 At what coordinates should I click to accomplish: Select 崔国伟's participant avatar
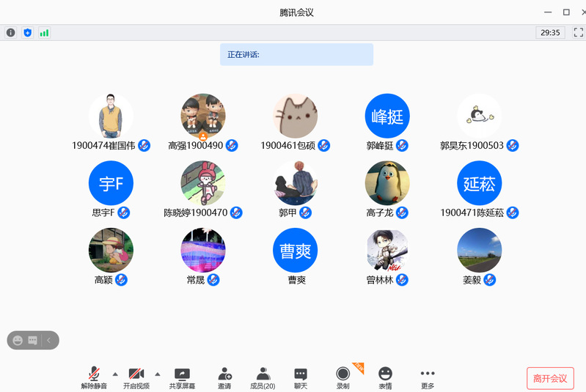(x=111, y=116)
